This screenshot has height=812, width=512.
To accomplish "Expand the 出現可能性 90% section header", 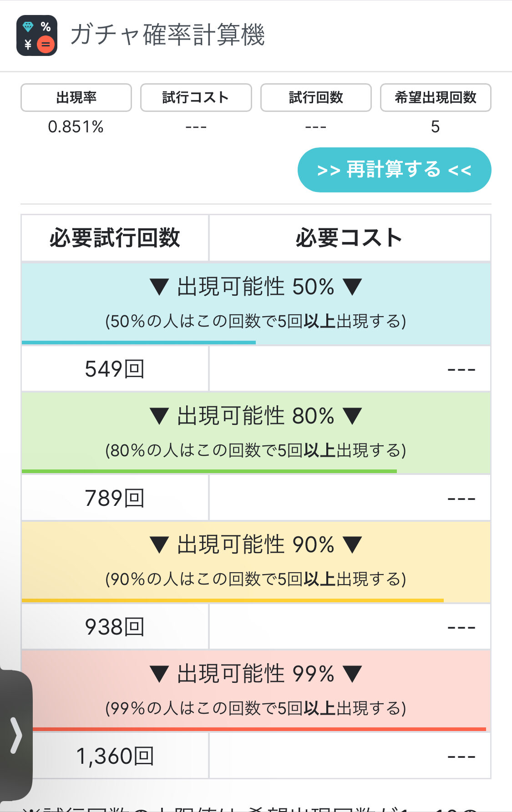I will 256,545.
